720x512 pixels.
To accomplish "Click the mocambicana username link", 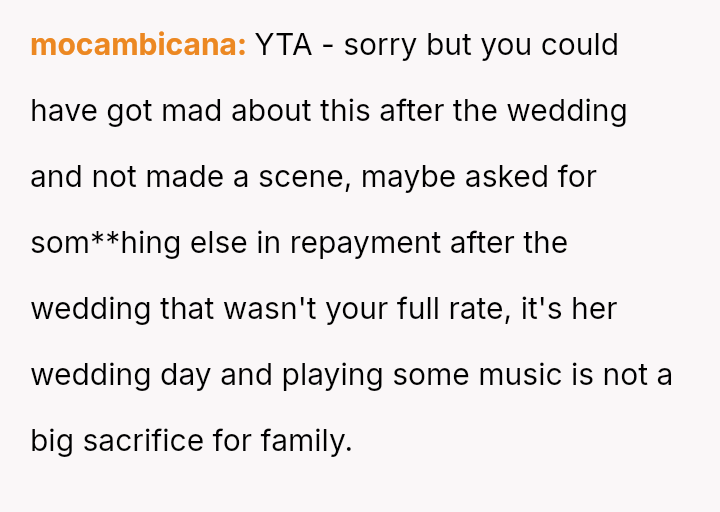I will [x=138, y=45].
